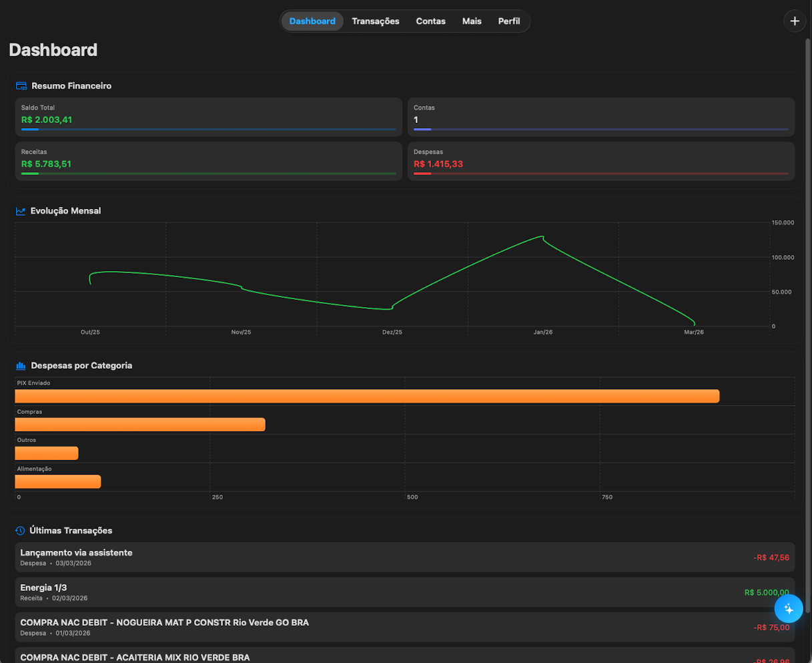Click the clock icon beside Últimas Transações

[x=20, y=530]
